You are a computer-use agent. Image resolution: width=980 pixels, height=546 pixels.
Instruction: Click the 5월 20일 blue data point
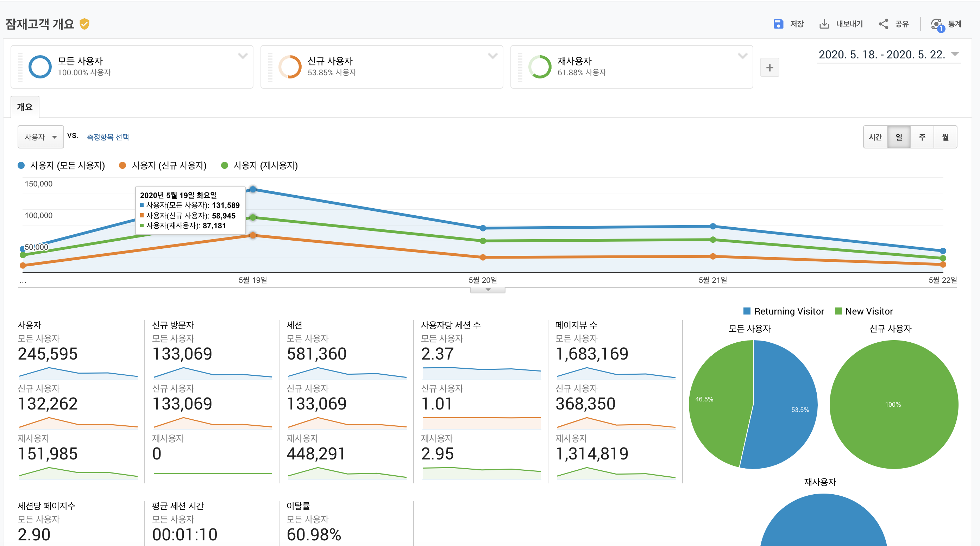[483, 228]
